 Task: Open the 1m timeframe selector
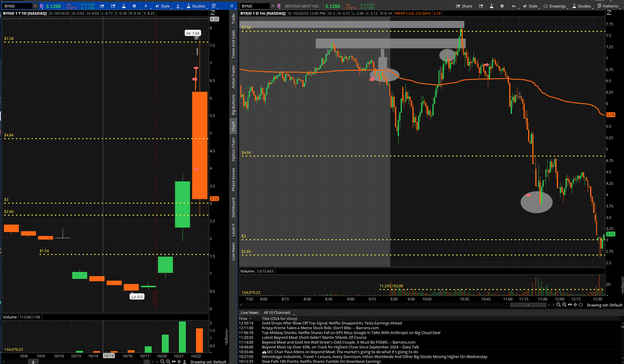pyautogui.click(x=514, y=6)
